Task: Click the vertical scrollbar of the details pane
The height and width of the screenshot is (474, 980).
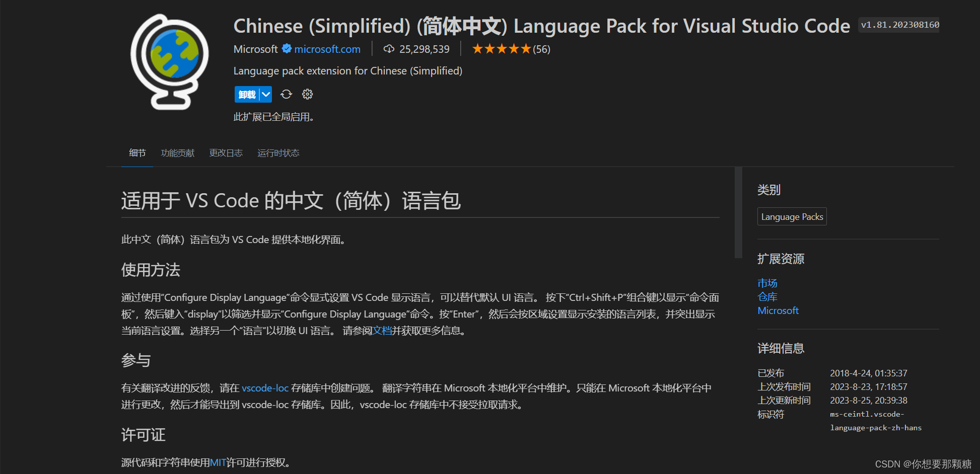Action: (x=738, y=212)
